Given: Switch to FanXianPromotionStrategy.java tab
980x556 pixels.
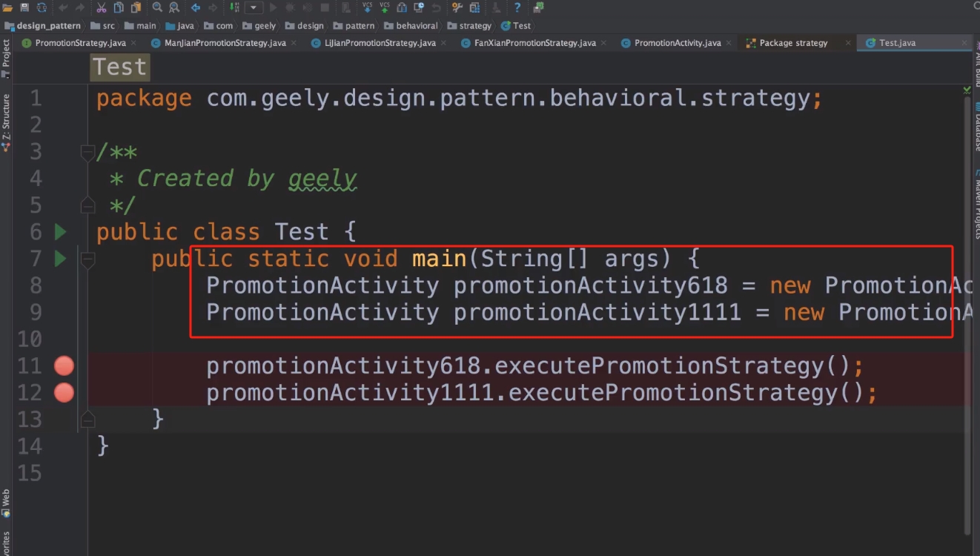Looking at the screenshot, I should pos(535,43).
